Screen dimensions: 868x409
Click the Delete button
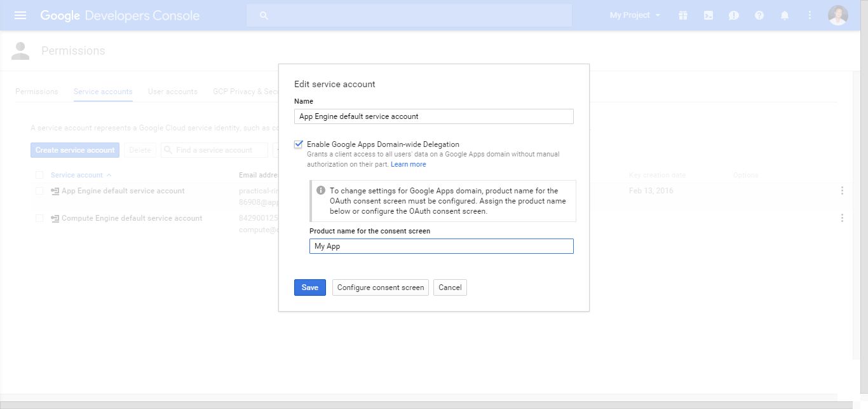click(140, 150)
